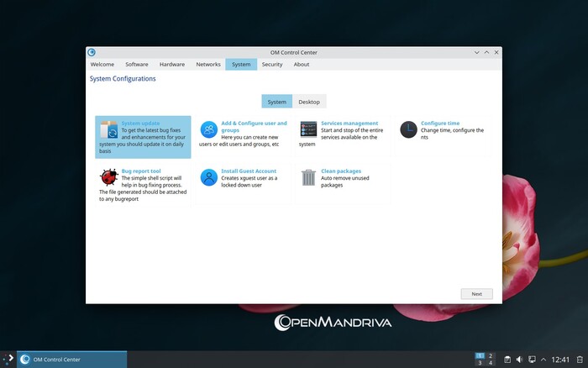Click the Clean packages trash bin icon
Screen dimensions: 588x368
click(x=308, y=177)
